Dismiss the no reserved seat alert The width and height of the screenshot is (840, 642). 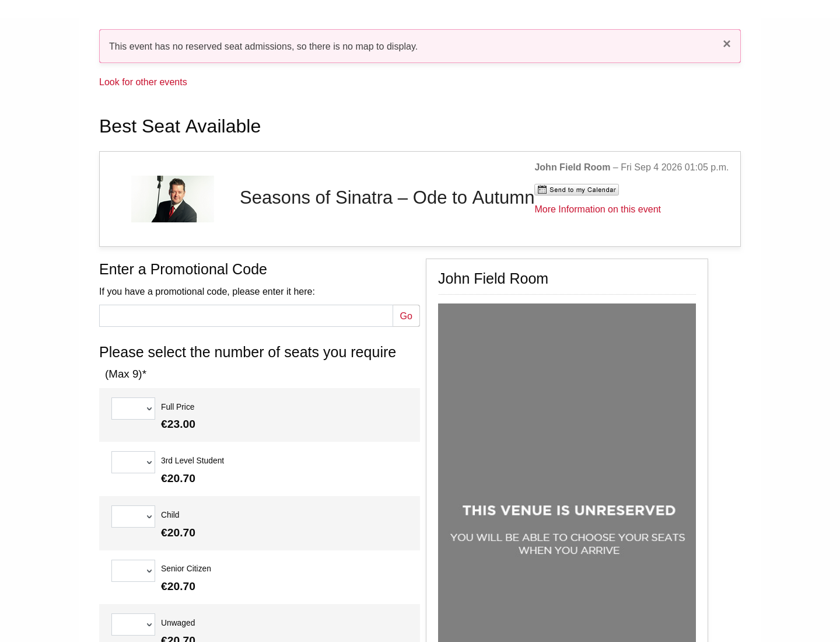(x=726, y=44)
